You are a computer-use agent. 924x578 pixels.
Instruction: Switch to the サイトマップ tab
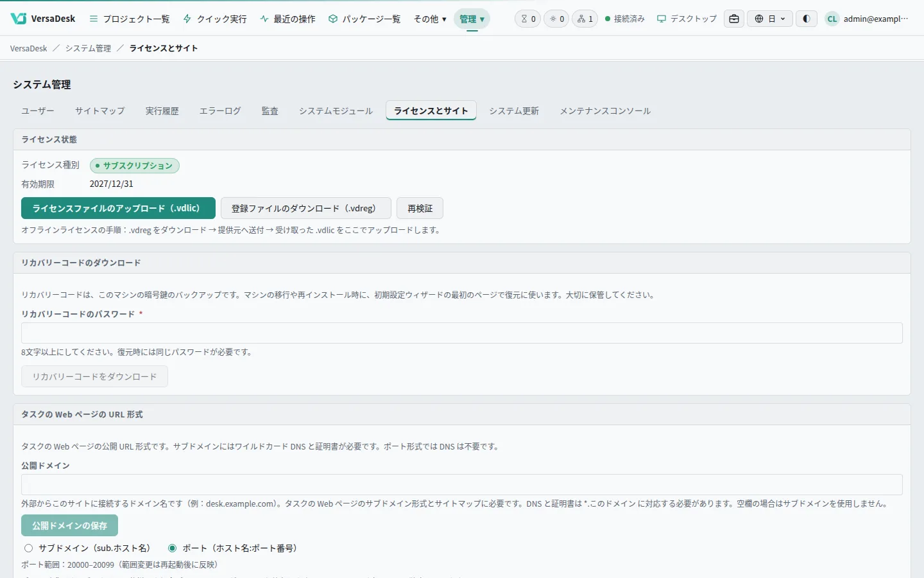[99, 110]
